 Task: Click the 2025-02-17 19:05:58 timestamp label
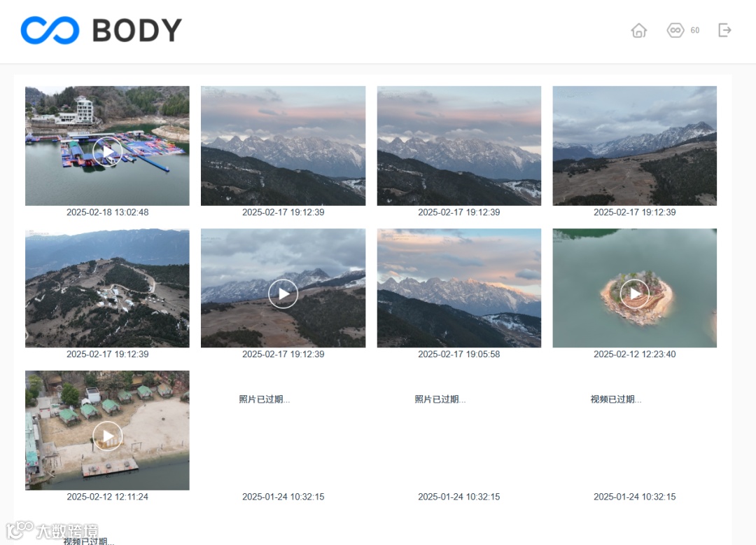pyautogui.click(x=459, y=354)
